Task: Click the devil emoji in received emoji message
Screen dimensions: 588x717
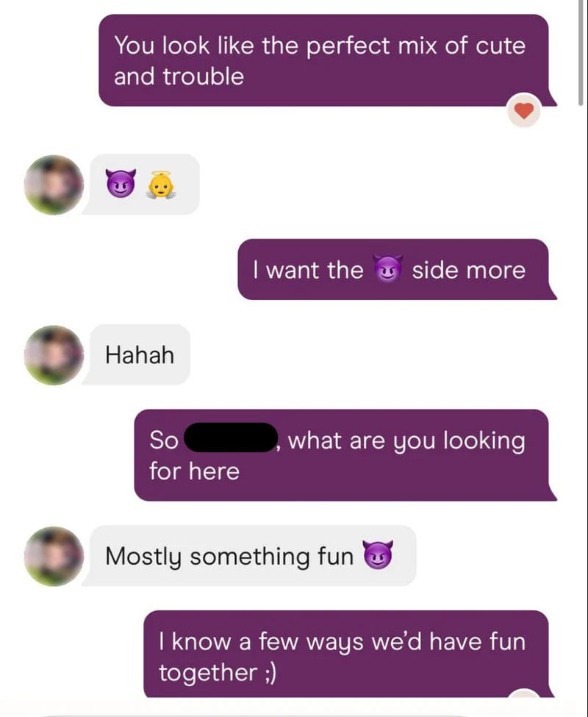Action: tap(121, 183)
